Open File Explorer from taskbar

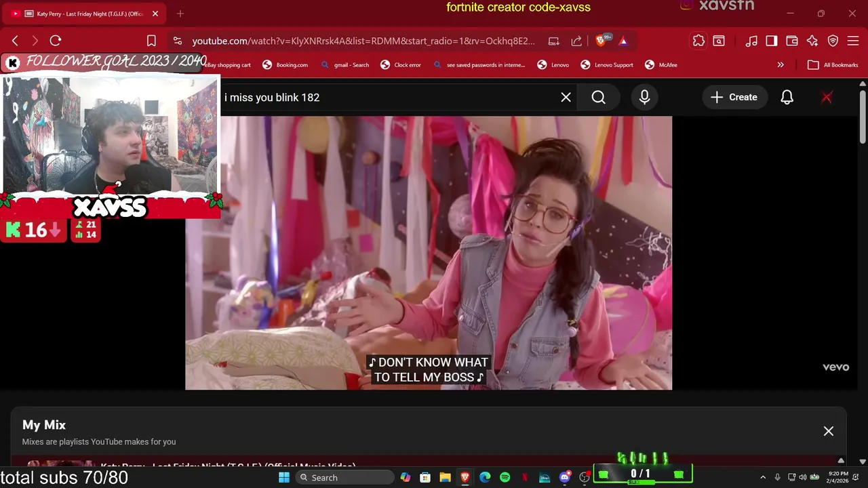point(445,477)
